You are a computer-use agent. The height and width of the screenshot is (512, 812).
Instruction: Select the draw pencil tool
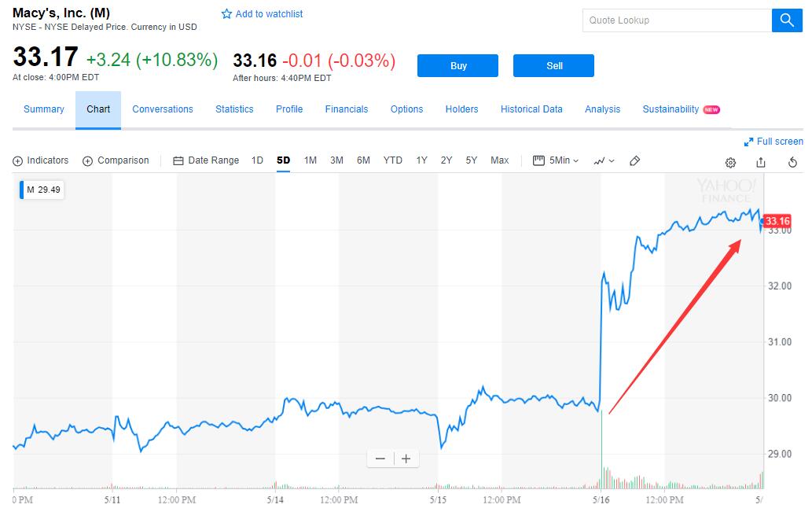coord(635,161)
